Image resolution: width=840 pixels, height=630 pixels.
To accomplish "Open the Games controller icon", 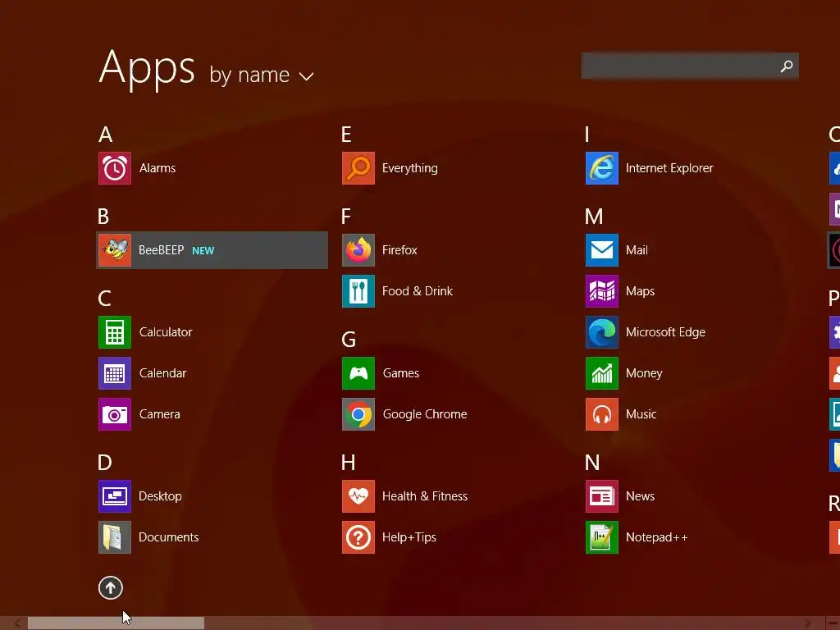I will tap(358, 373).
